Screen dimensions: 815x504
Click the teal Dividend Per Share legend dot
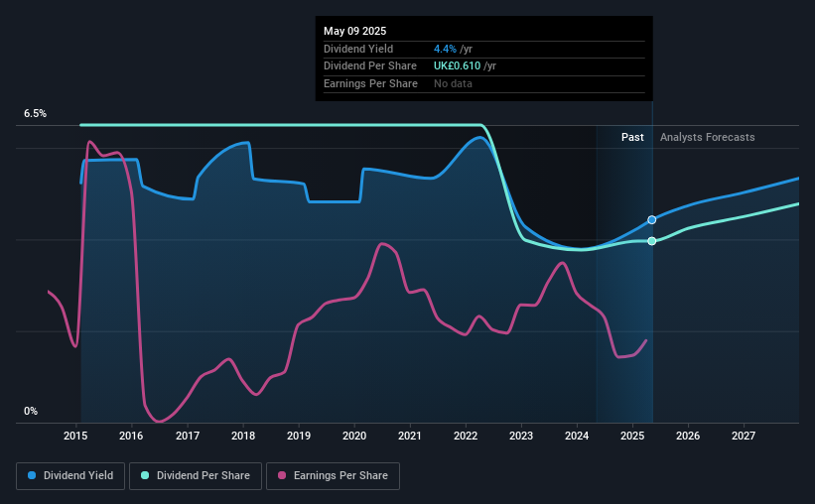click(x=145, y=475)
